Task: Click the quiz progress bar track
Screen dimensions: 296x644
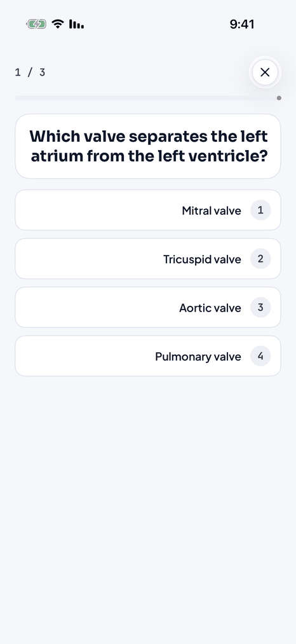Action: tap(148, 98)
